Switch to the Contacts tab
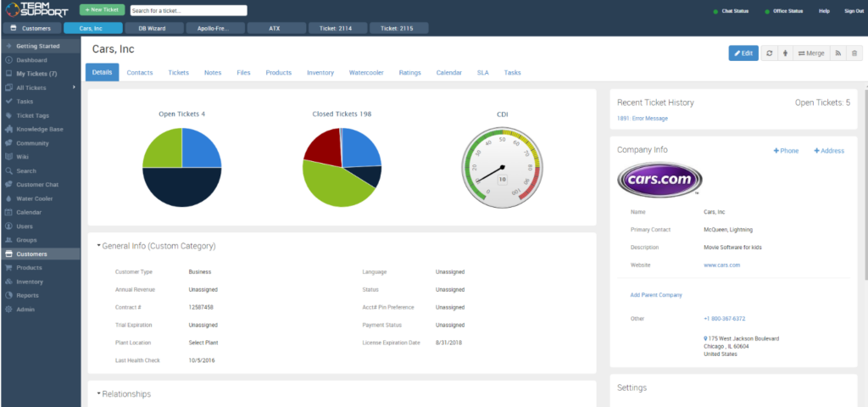 pos(140,73)
